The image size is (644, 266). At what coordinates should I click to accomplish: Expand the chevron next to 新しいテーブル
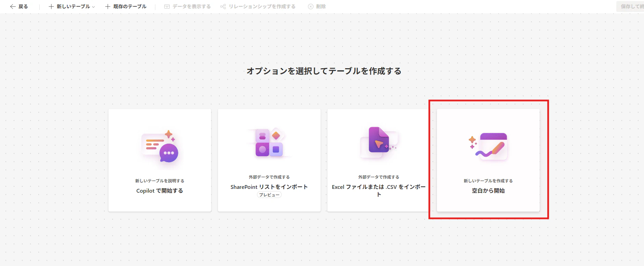point(93,7)
